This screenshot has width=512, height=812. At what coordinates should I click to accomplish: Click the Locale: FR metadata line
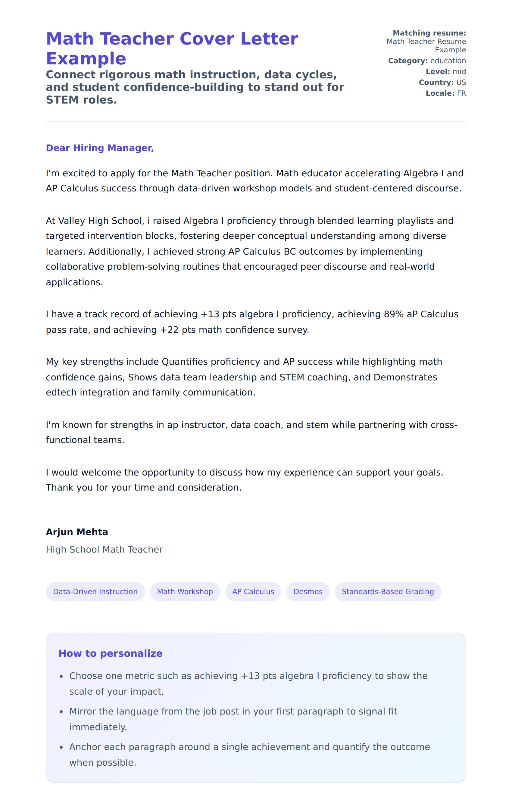445,93
